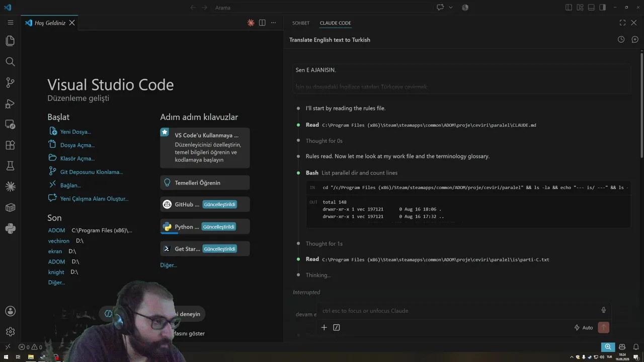
Task: Click Yeni Çalışma Alanı Oluştur link
Action: click(x=94, y=199)
